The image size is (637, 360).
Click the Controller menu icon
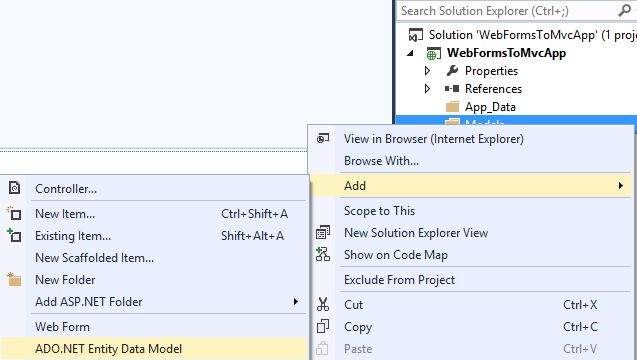(x=15, y=188)
